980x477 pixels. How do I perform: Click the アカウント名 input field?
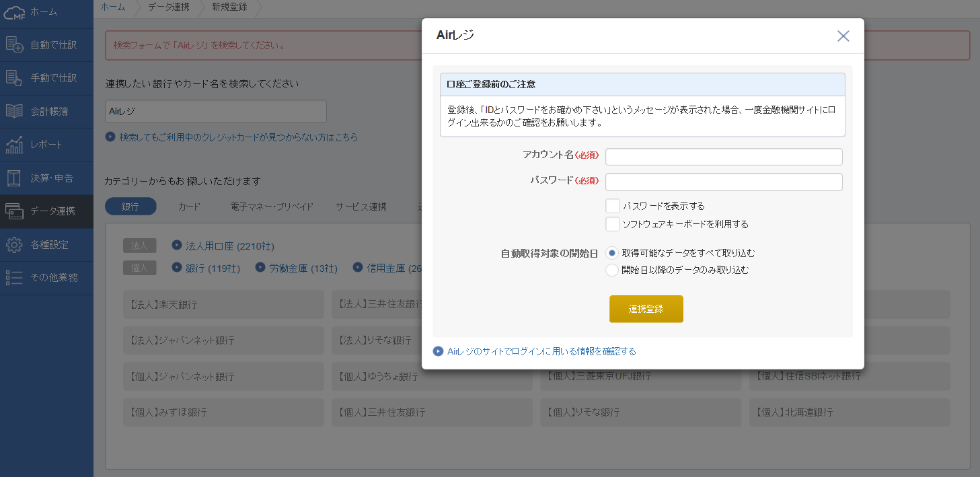pos(724,157)
